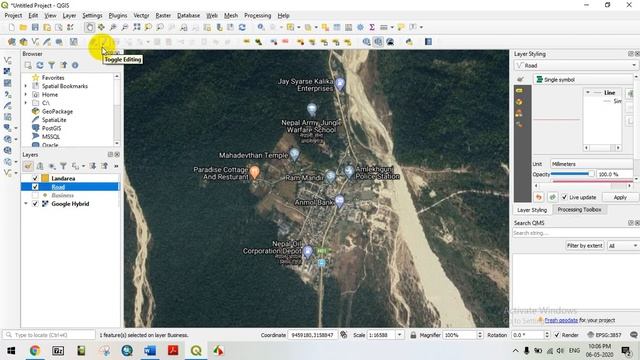Select the Pan Map hand tool
Image resolution: width=640 pixels, height=360 pixels.
tap(89, 27)
